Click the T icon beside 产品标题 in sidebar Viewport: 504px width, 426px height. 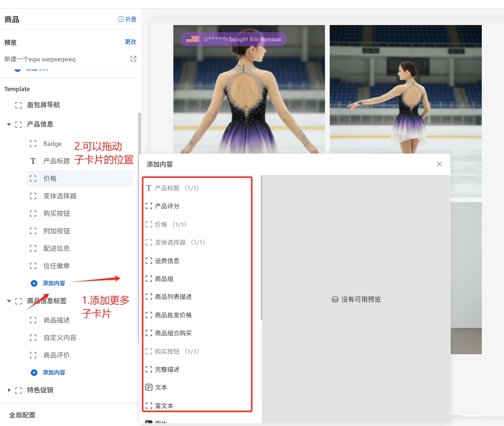pos(33,161)
